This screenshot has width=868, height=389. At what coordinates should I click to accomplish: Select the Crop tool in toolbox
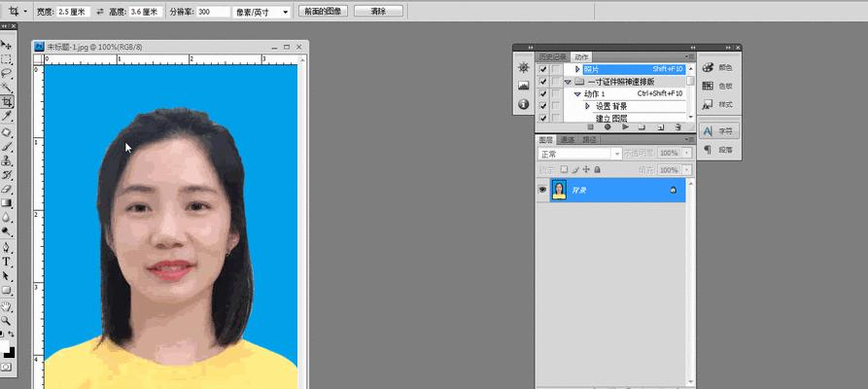click(x=7, y=102)
